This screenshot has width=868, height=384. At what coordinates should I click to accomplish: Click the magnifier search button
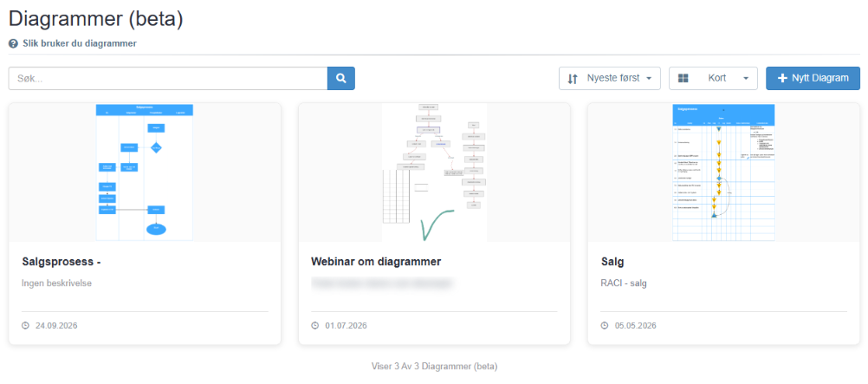tap(341, 78)
